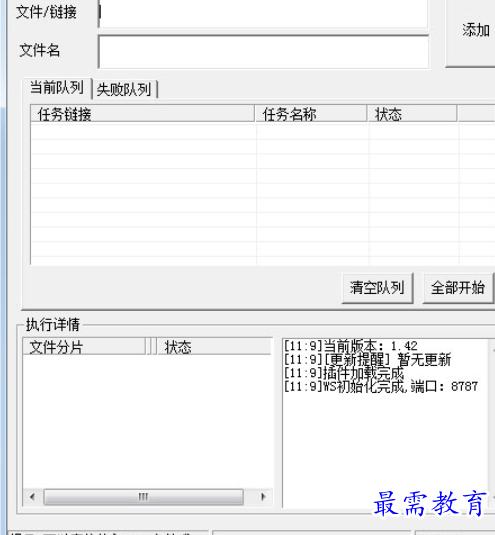Image resolution: width=495 pixels, height=535 pixels.
Task: Click the 文件/链接 input field
Action: [263, 13]
